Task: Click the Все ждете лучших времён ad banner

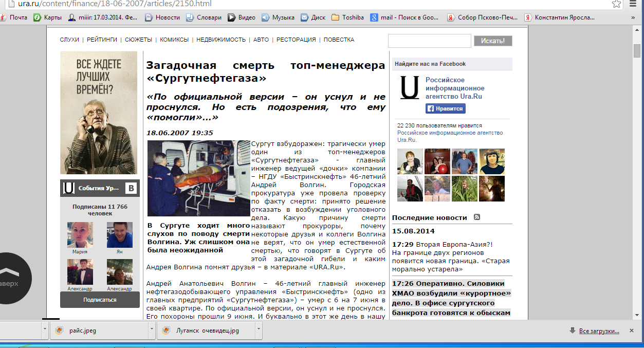Action: click(x=100, y=113)
